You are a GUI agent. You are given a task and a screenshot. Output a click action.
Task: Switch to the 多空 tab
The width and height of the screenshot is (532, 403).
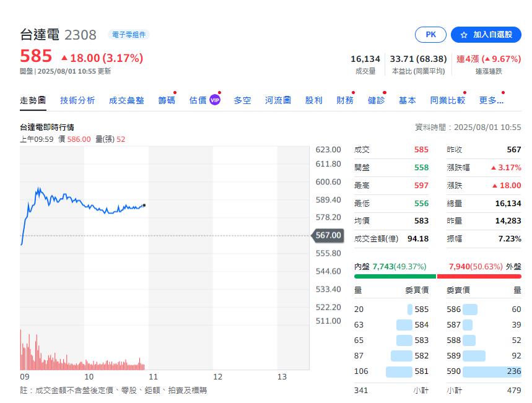click(242, 100)
